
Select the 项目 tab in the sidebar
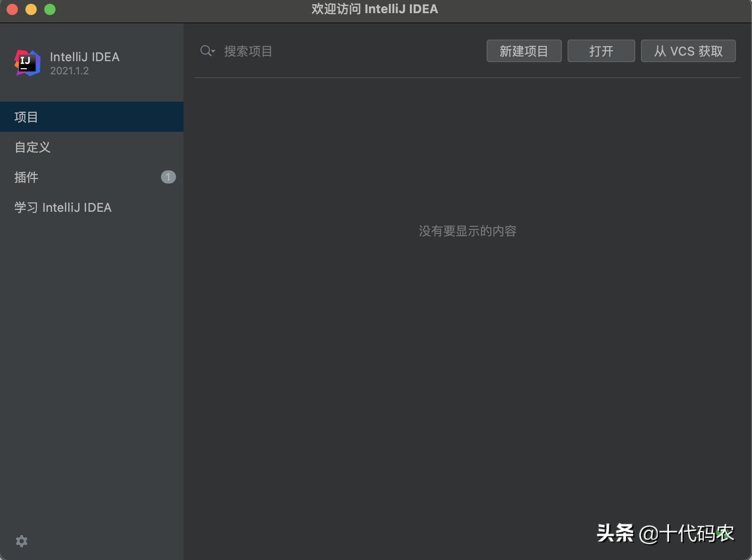click(x=92, y=117)
